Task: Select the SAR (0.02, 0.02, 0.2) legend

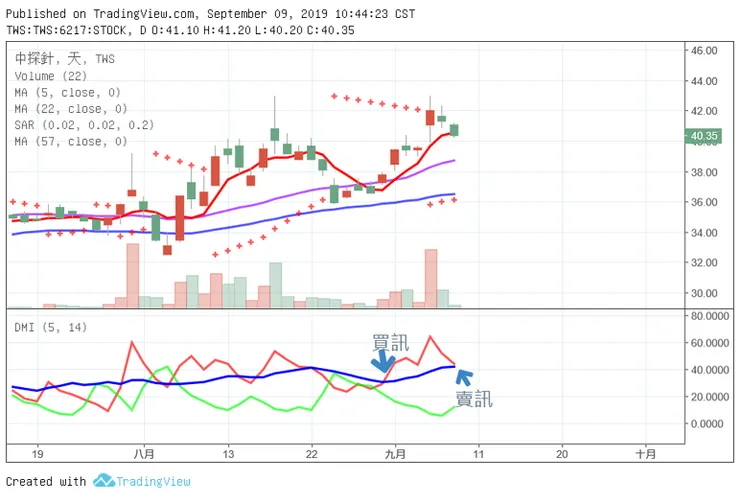Action: 84,125
